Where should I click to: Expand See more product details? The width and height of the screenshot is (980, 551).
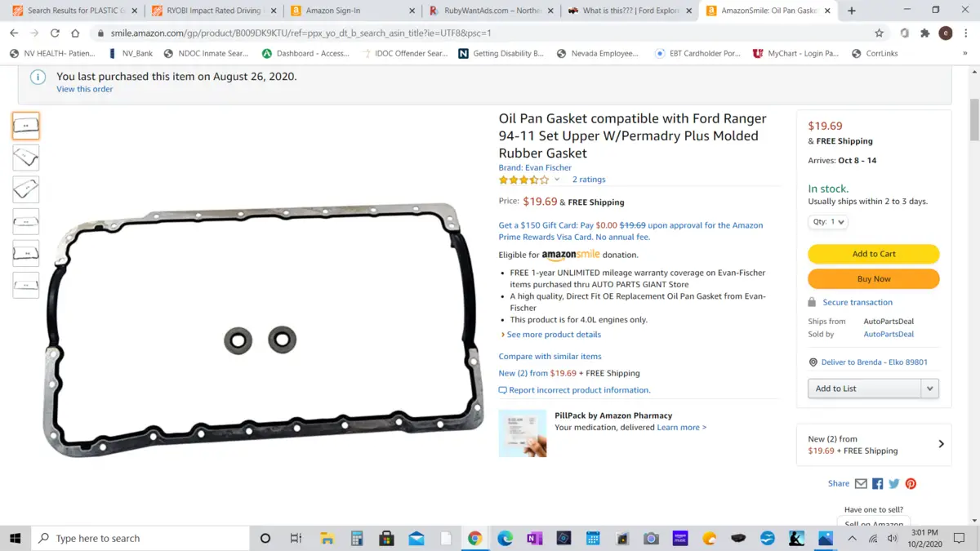[551, 335]
